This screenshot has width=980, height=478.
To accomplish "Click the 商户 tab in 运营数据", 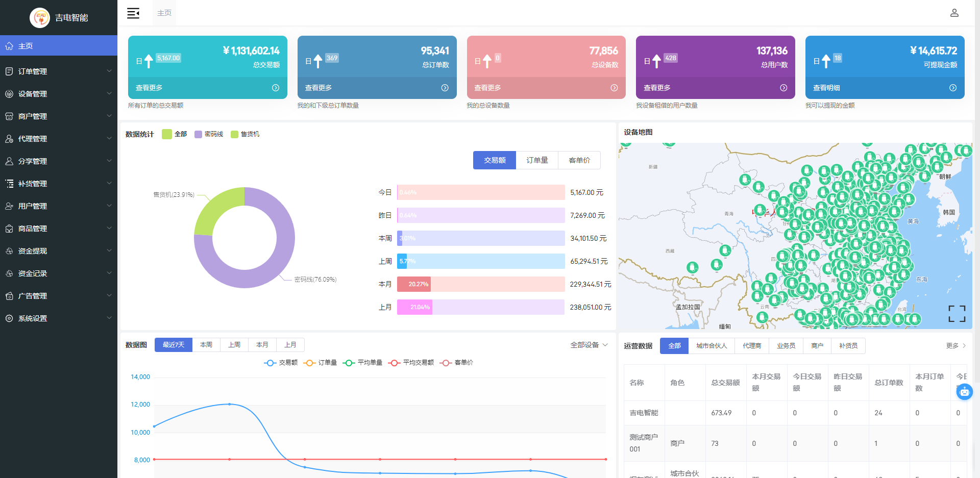I will coord(817,345).
